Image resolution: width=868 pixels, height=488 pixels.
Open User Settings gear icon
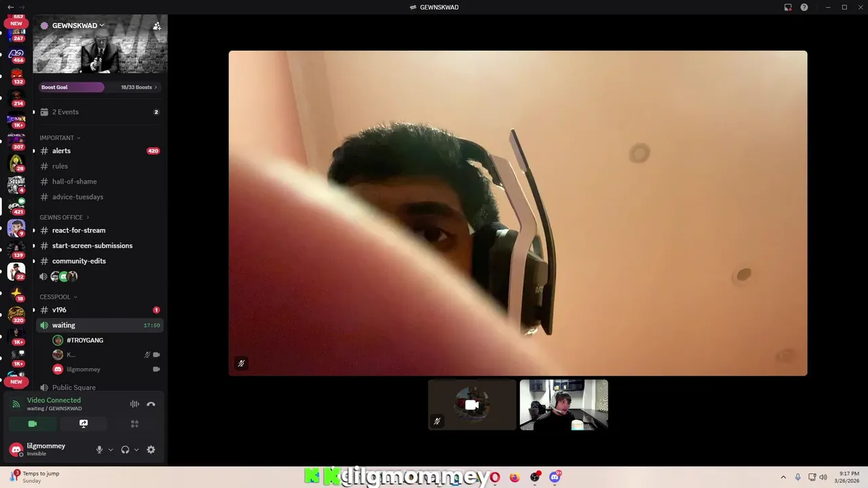(151, 449)
